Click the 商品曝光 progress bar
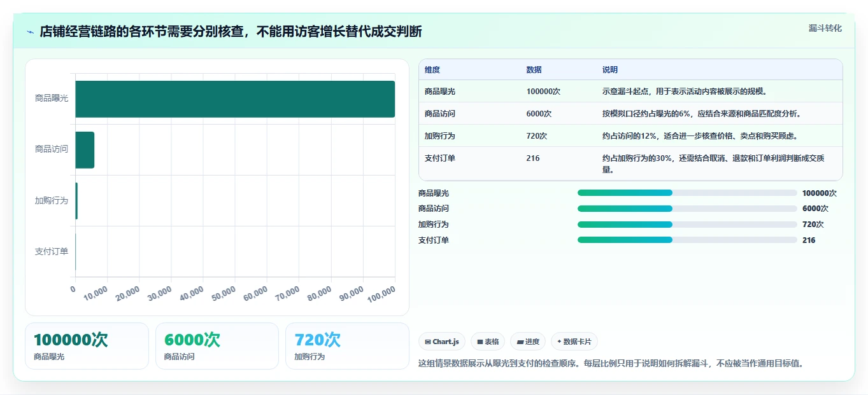 (x=687, y=193)
